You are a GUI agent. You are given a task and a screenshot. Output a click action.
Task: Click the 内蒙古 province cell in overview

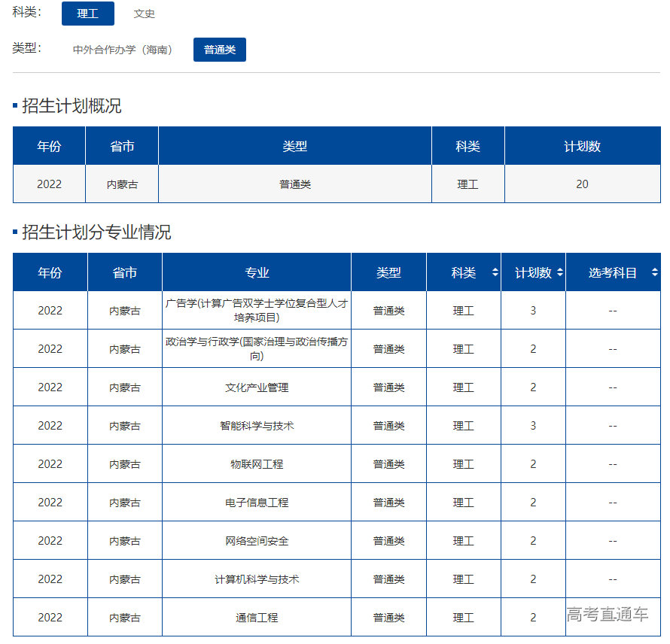(x=121, y=184)
